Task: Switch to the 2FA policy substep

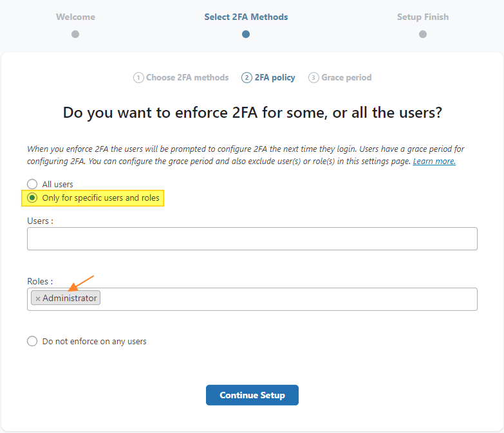Action: [x=275, y=78]
